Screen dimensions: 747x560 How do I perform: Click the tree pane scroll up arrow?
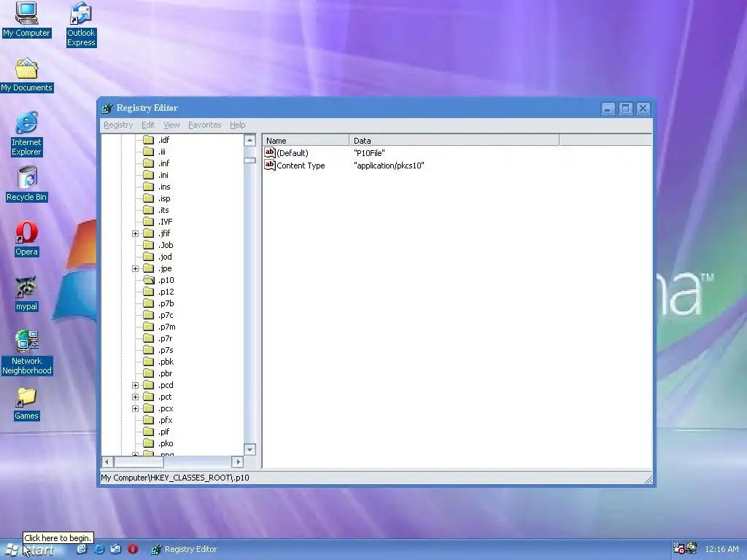coord(250,140)
